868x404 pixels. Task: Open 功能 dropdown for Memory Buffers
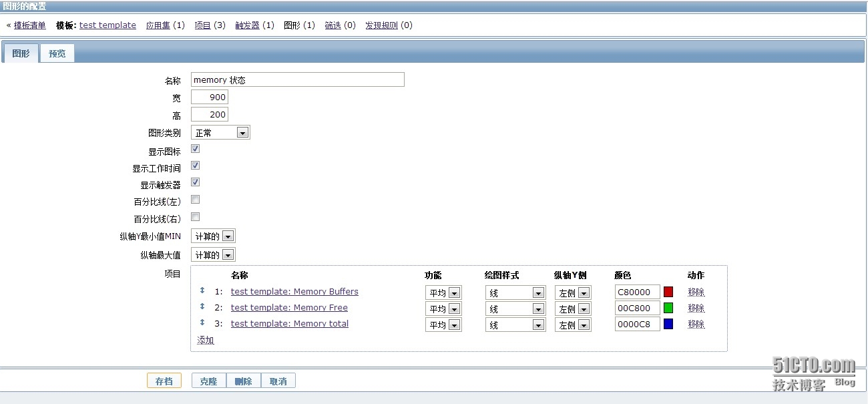(443, 292)
